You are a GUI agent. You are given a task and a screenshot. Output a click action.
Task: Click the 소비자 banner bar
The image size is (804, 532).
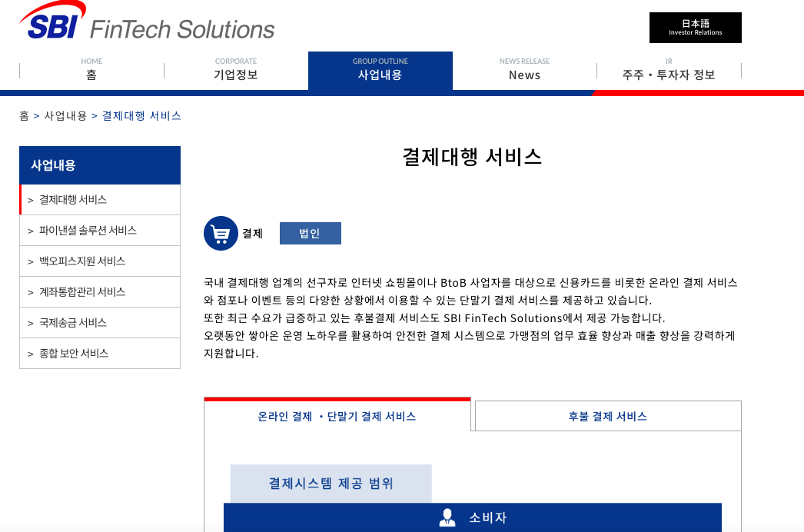pos(472,517)
